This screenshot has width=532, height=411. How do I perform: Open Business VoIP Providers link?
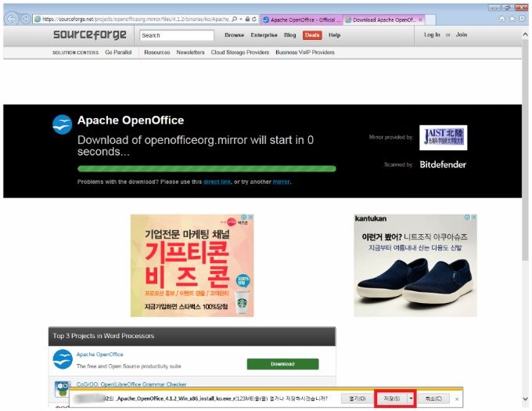[304, 52]
